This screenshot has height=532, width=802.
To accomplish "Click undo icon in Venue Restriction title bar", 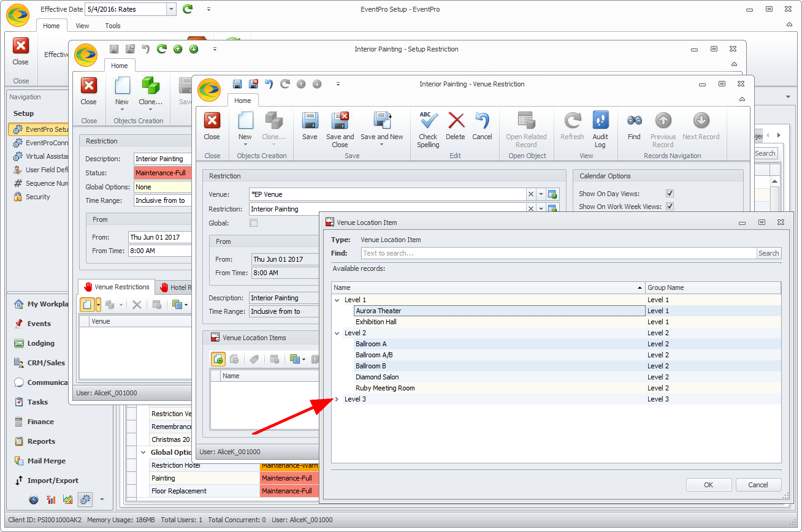I will (x=269, y=84).
